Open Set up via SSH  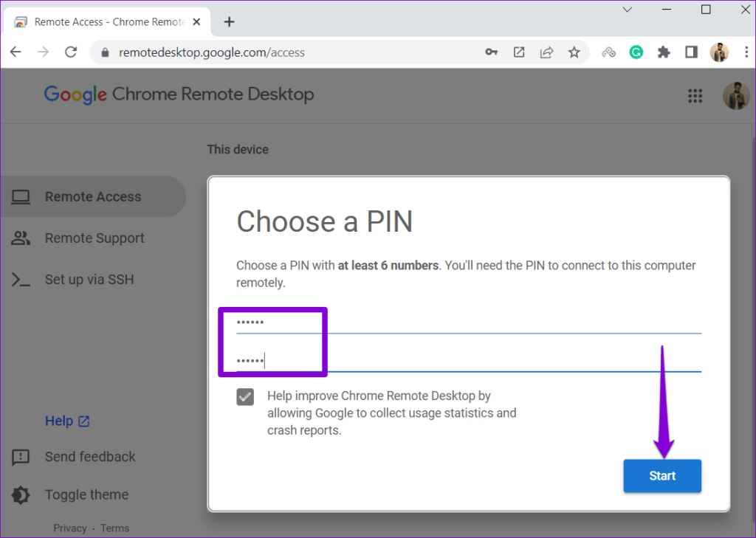(90, 279)
